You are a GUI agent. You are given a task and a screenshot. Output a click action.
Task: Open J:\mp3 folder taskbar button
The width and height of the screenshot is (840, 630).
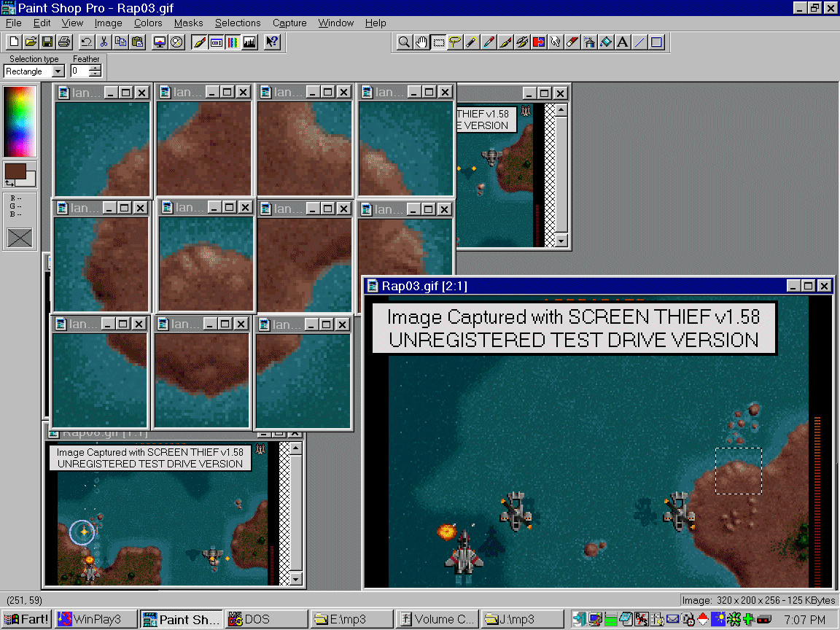(x=523, y=619)
